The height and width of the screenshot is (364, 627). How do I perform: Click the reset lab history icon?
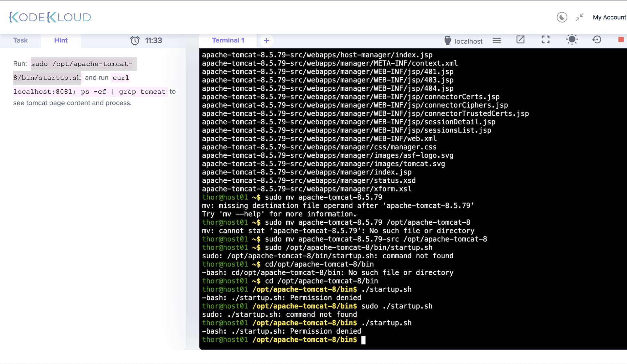597,40
